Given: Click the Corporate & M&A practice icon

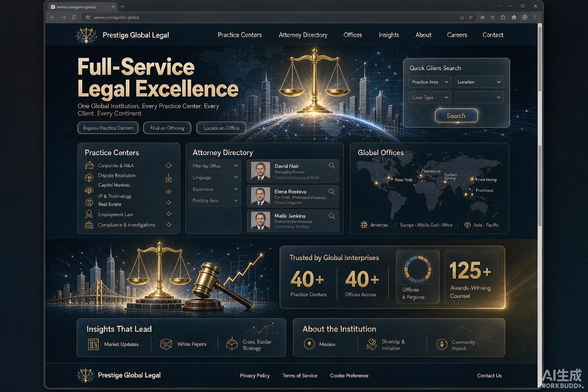Looking at the screenshot, I should coord(89,166).
